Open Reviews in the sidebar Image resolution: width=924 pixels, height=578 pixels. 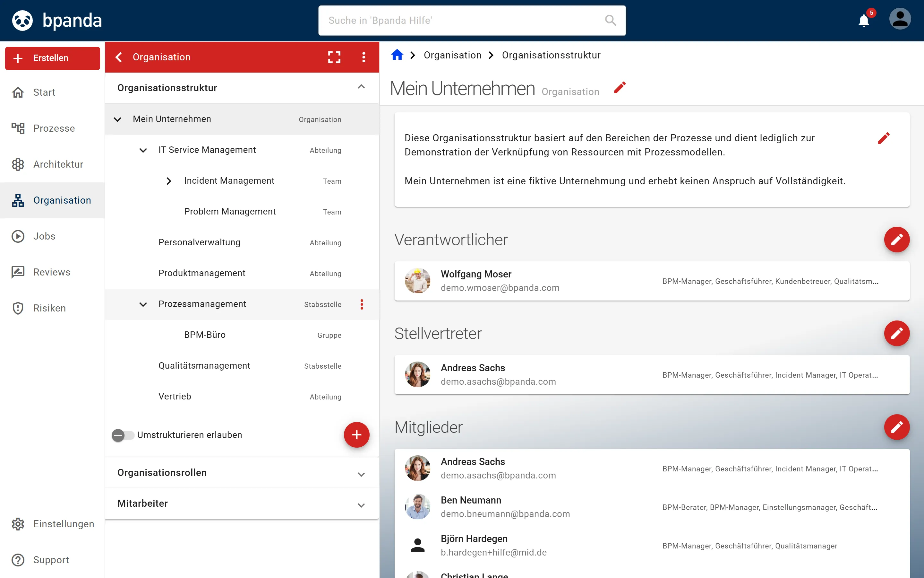[x=52, y=272]
